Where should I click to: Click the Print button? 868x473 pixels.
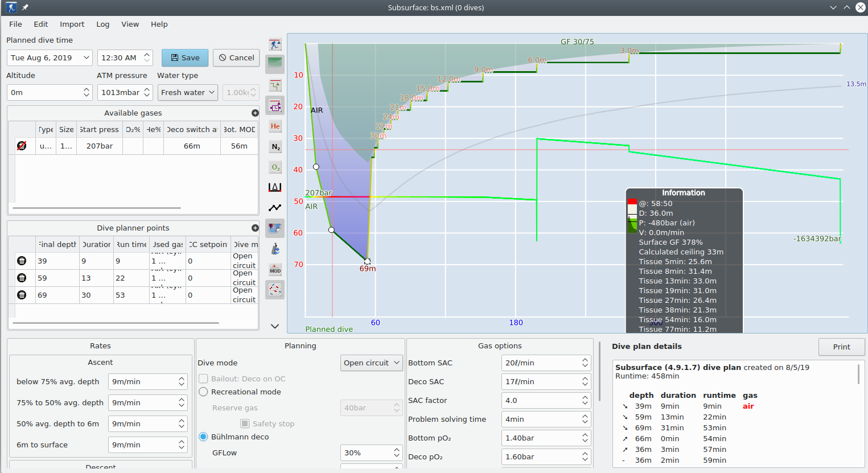pyautogui.click(x=841, y=347)
